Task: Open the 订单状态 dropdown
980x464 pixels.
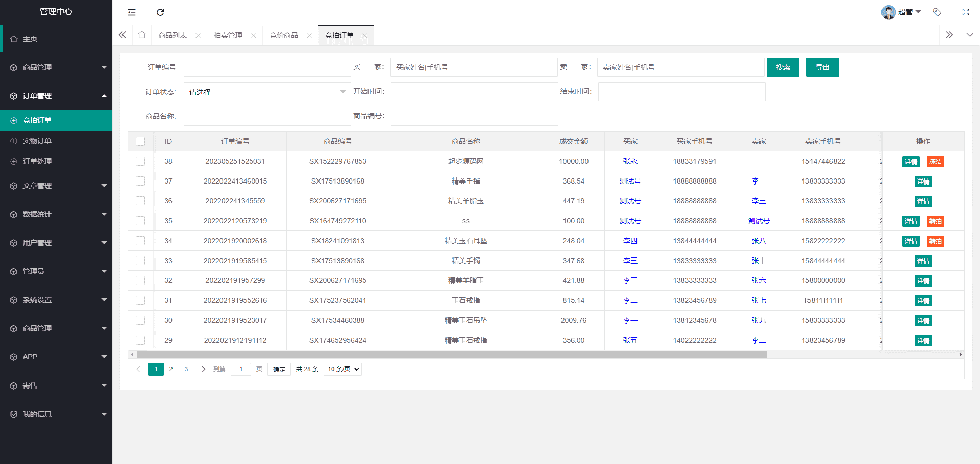Action: point(267,92)
